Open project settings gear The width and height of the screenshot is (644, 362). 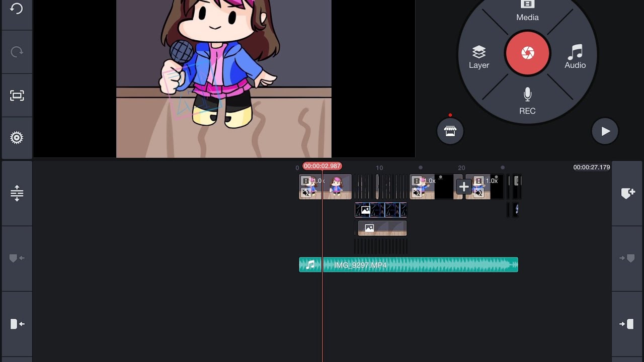point(17,138)
